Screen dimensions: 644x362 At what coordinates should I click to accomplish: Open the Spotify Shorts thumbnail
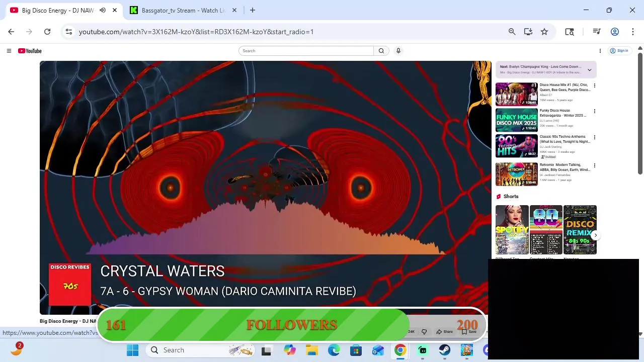coord(512,230)
